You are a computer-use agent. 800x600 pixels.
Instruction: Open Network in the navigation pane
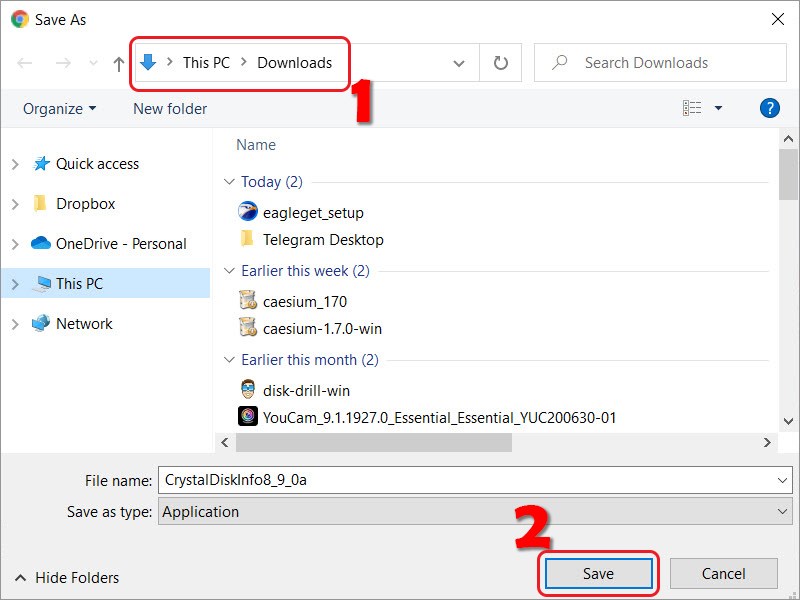coord(84,323)
